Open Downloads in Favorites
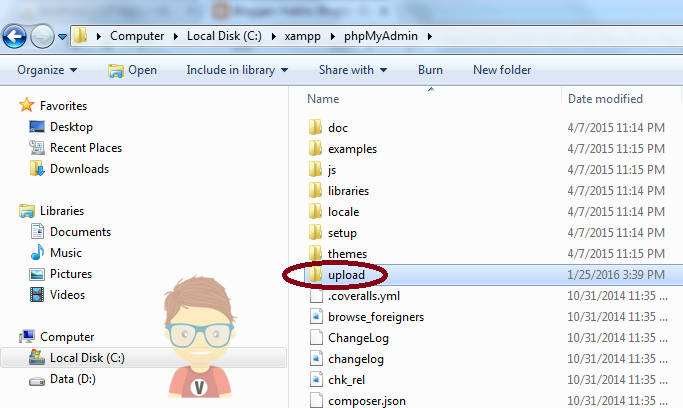 tap(69, 169)
